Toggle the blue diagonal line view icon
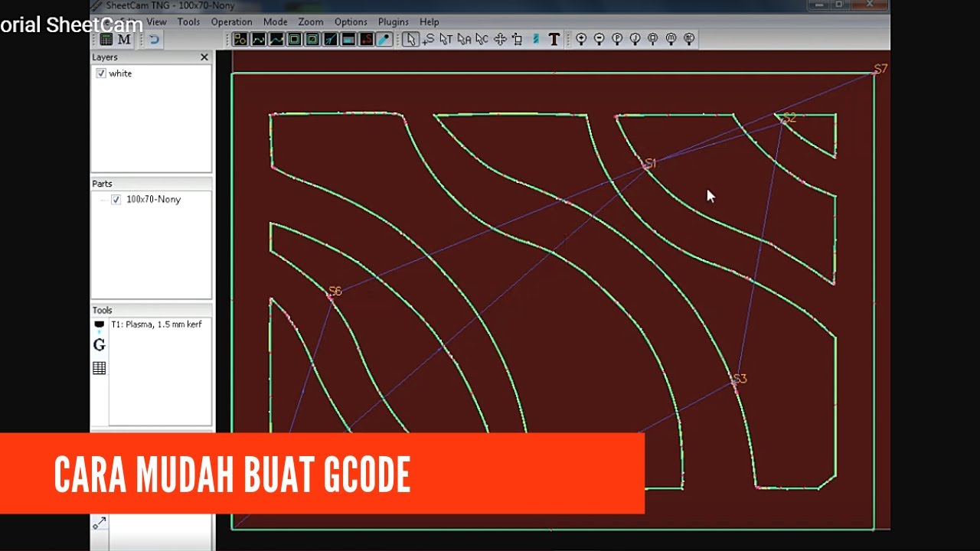Screen dimensions: 980x551 [330, 39]
